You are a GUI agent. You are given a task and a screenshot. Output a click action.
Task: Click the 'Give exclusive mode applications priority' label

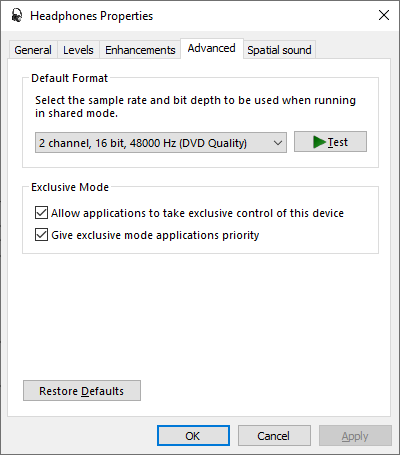point(155,235)
